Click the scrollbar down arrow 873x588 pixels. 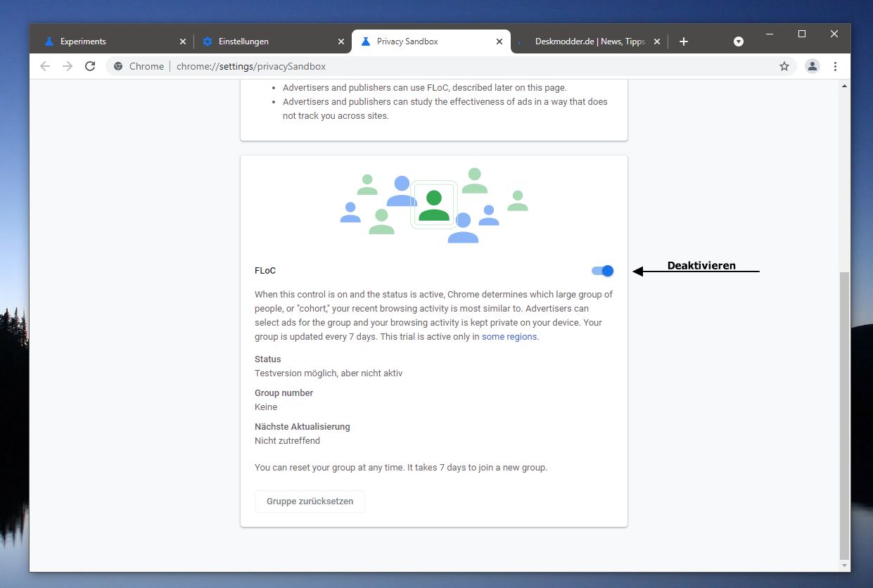[845, 565]
